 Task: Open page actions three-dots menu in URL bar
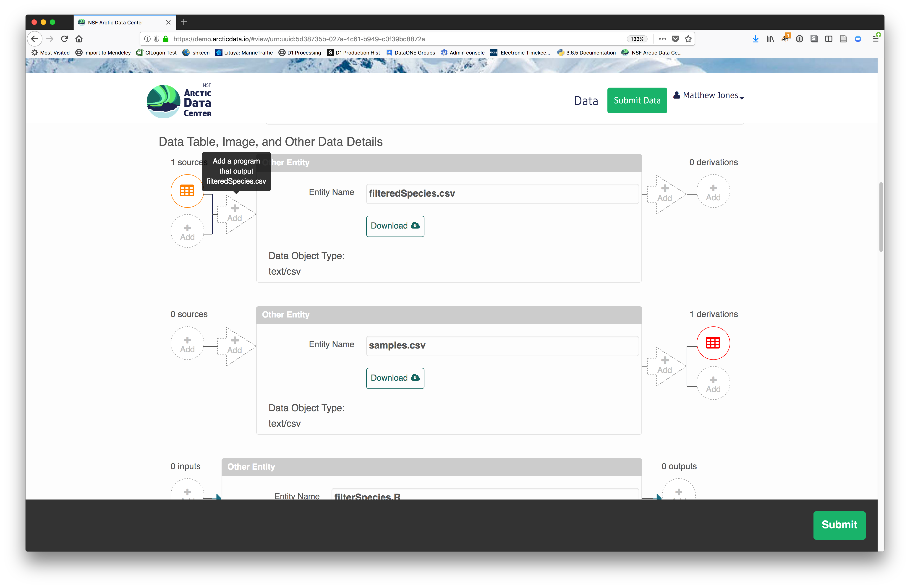[x=662, y=39]
